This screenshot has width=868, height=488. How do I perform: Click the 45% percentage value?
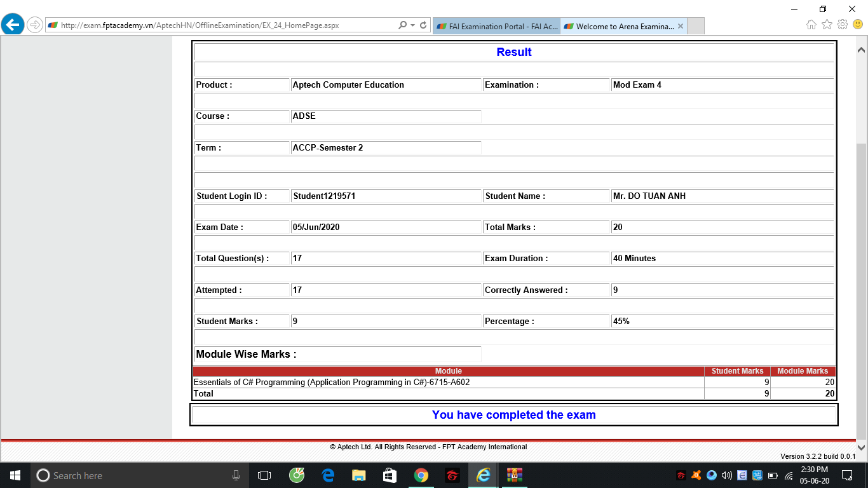click(x=621, y=321)
